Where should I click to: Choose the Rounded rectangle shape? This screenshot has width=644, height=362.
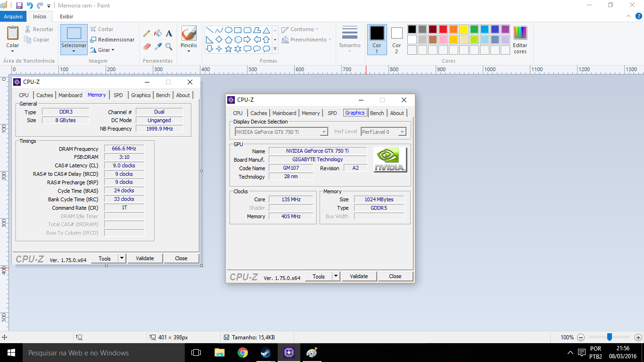click(248, 30)
